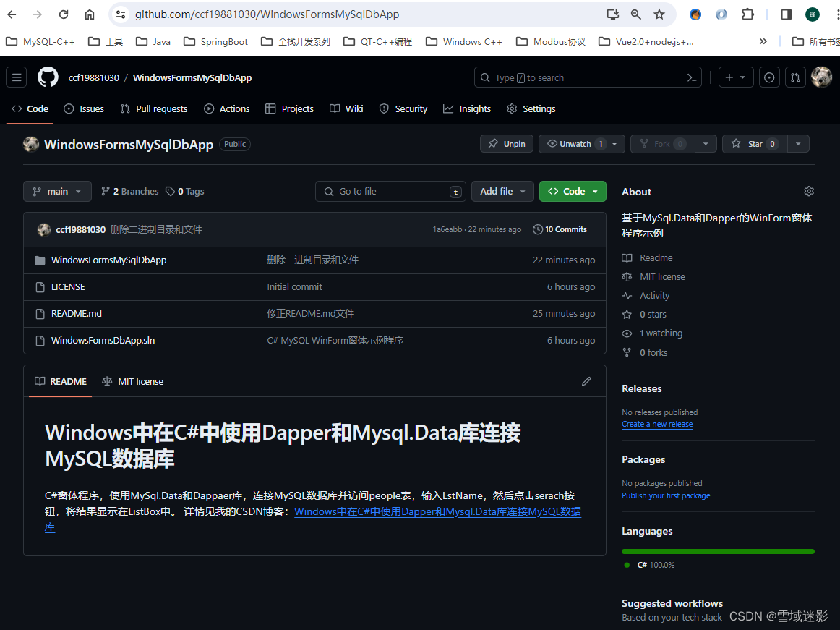The height and width of the screenshot is (630, 840).
Task: Click the command palette icon in the search bar
Action: [x=690, y=77]
